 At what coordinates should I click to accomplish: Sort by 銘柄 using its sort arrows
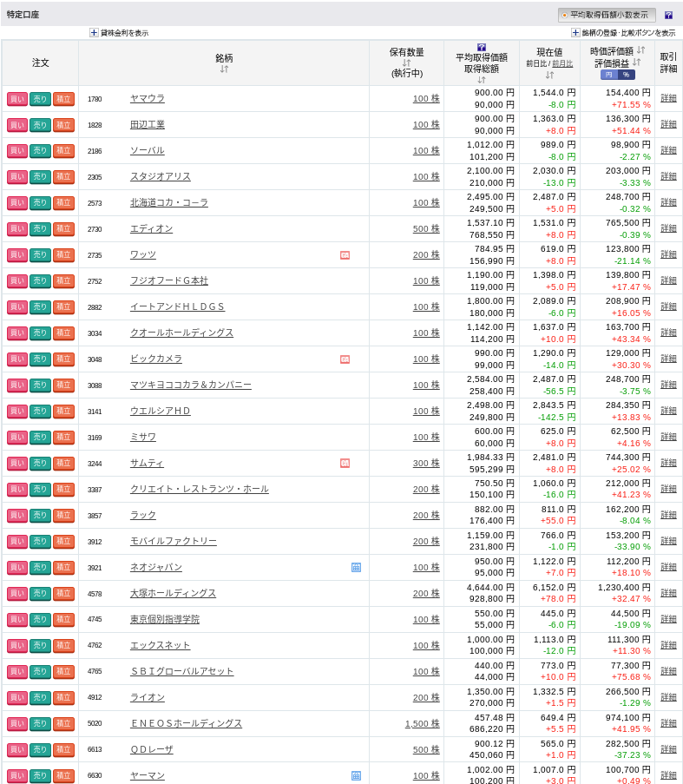(x=224, y=69)
